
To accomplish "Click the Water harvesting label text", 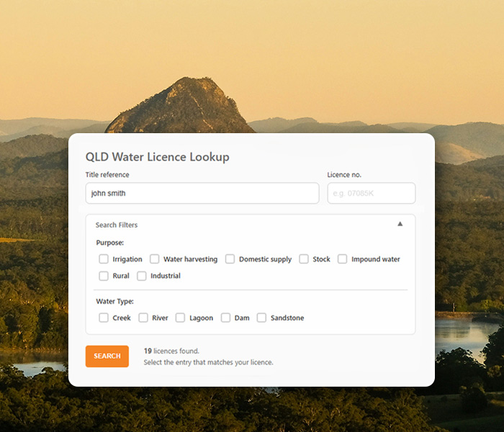I will [190, 259].
